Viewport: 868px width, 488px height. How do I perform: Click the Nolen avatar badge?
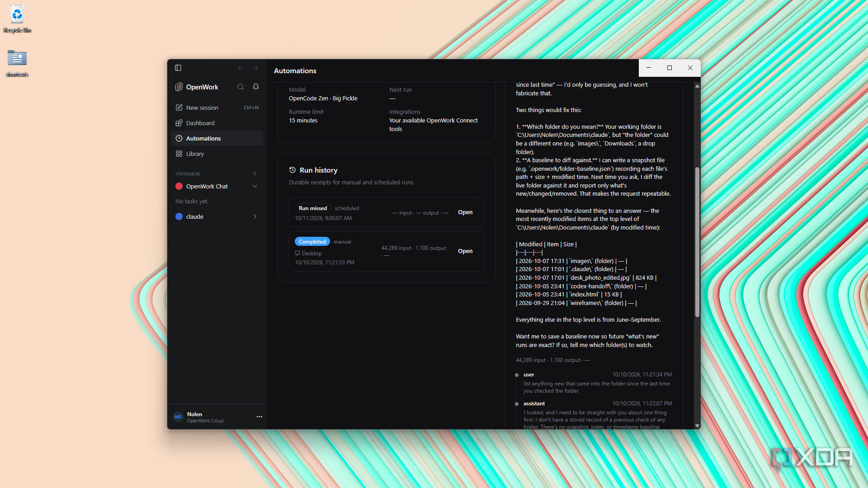178,417
